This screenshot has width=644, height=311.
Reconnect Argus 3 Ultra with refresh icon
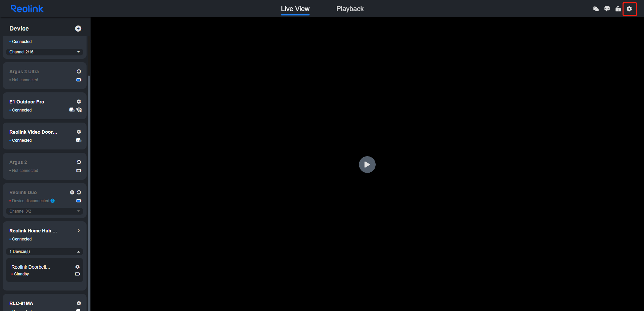79,72
